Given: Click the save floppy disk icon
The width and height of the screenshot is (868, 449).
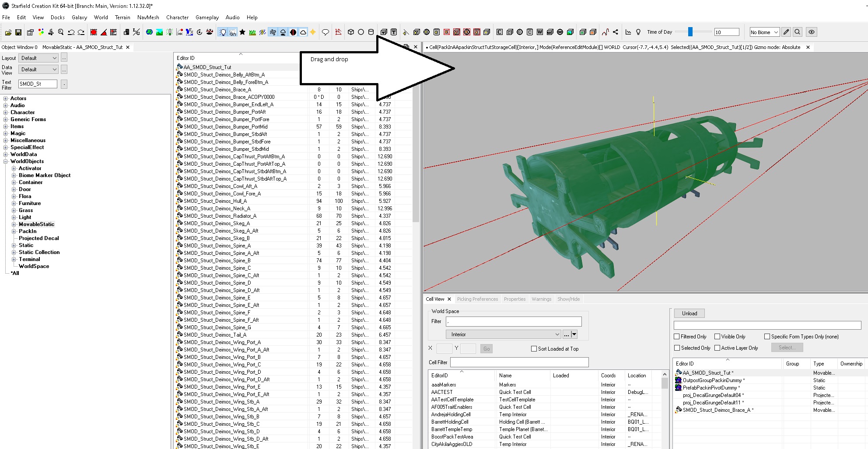Looking at the screenshot, I should (18, 32).
